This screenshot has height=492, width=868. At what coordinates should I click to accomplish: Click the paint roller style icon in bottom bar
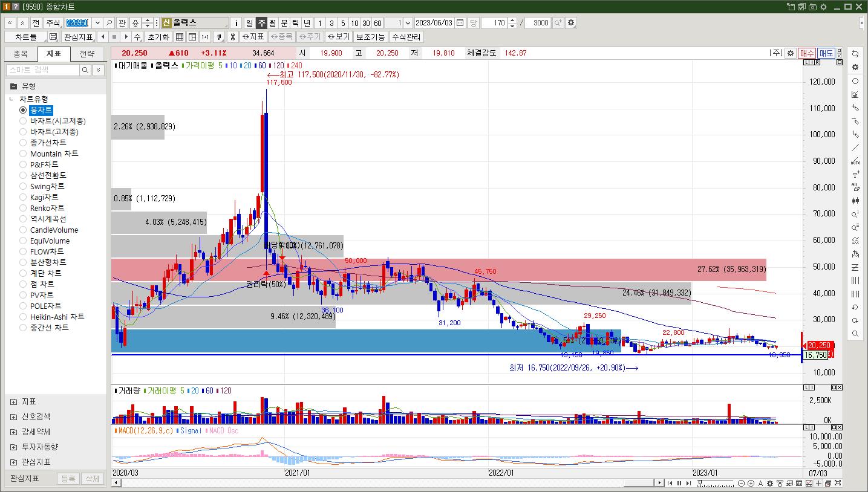point(780,483)
